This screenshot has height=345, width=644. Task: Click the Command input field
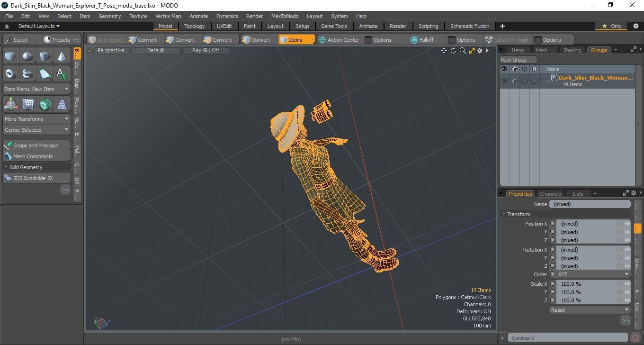point(569,338)
